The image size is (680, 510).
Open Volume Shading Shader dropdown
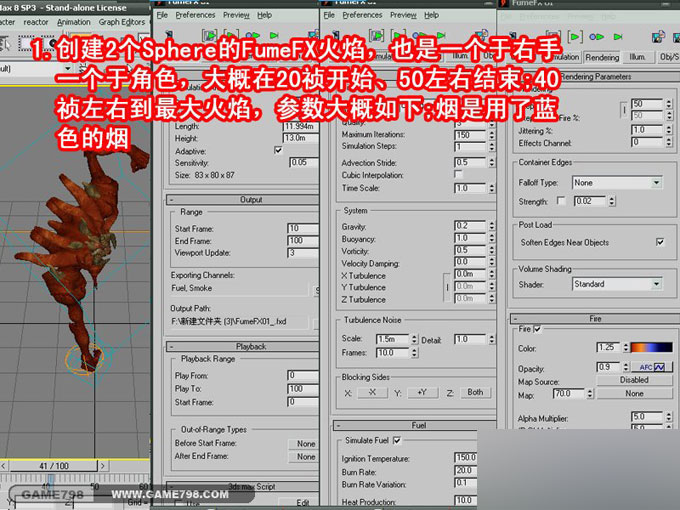point(657,284)
